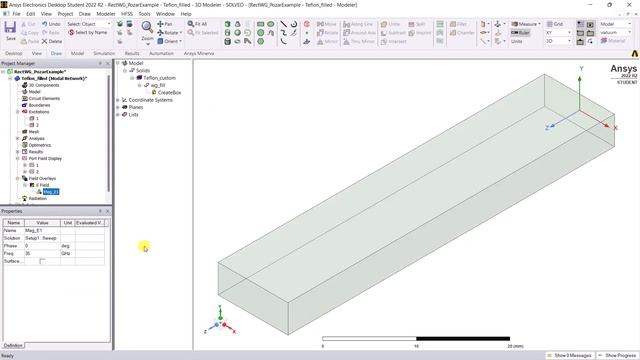Collapse the Excitations node
The width and height of the screenshot is (640, 360).
coord(18,112)
